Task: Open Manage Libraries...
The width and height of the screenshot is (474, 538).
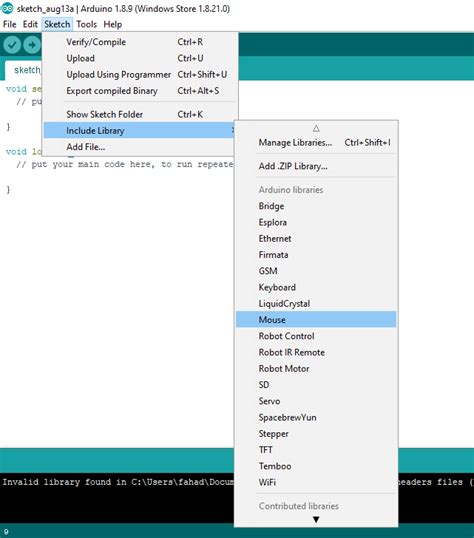Action: [316, 142]
